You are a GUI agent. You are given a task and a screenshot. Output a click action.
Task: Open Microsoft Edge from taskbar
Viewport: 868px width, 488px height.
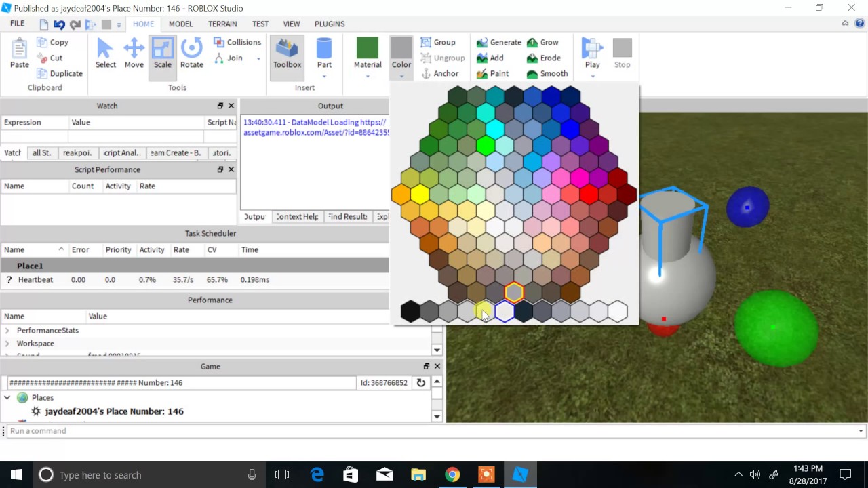click(x=317, y=474)
